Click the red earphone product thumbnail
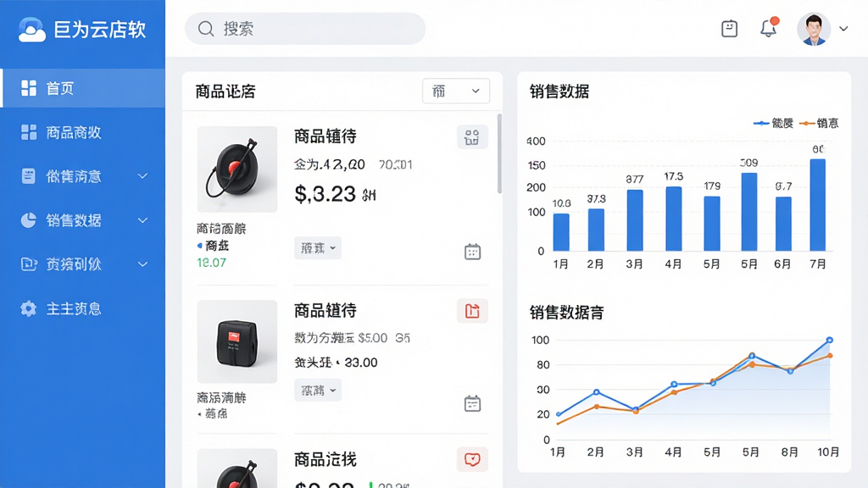Image resolution: width=868 pixels, height=488 pixels. click(x=237, y=169)
